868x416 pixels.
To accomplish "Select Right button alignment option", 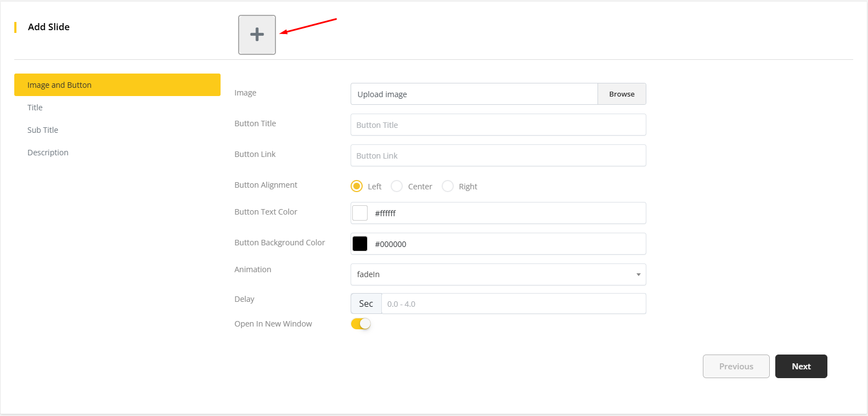I will pyautogui.click(x=448, y=186).
